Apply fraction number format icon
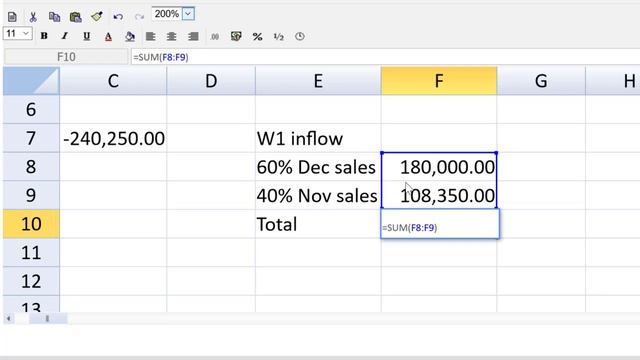This screenshot has width=640, height=360. click(278, 37)
